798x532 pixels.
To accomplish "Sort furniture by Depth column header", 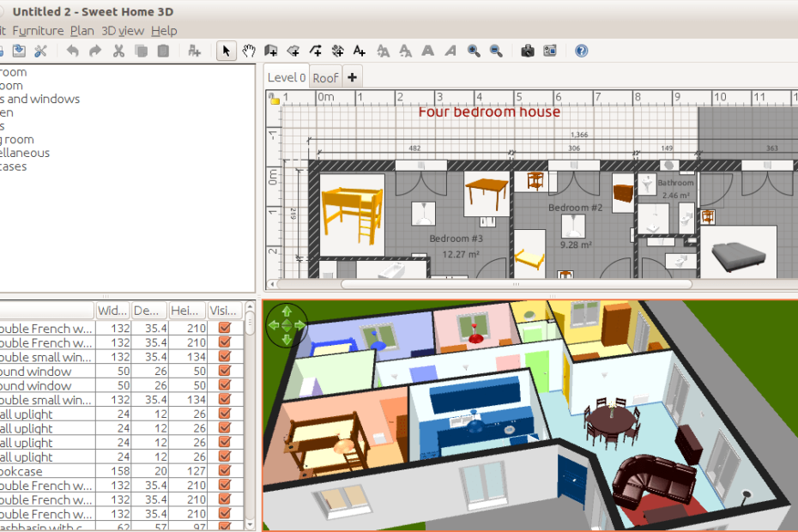I will (149, 311).
